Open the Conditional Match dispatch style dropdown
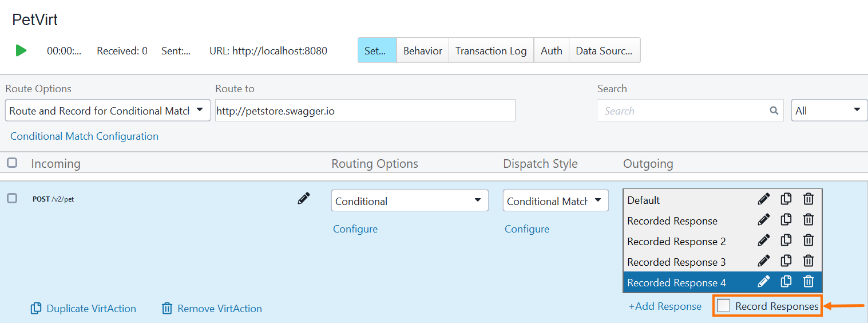 pyautogui.click(x=555, y=201)
